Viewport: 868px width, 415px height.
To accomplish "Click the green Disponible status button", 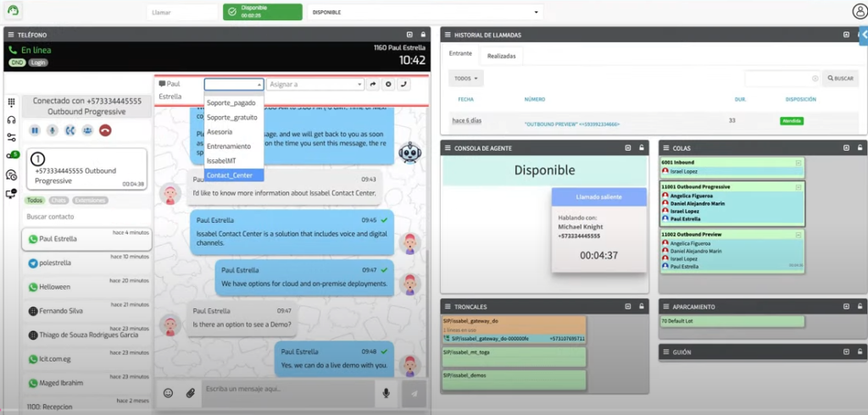I will [x=263, y=12].
